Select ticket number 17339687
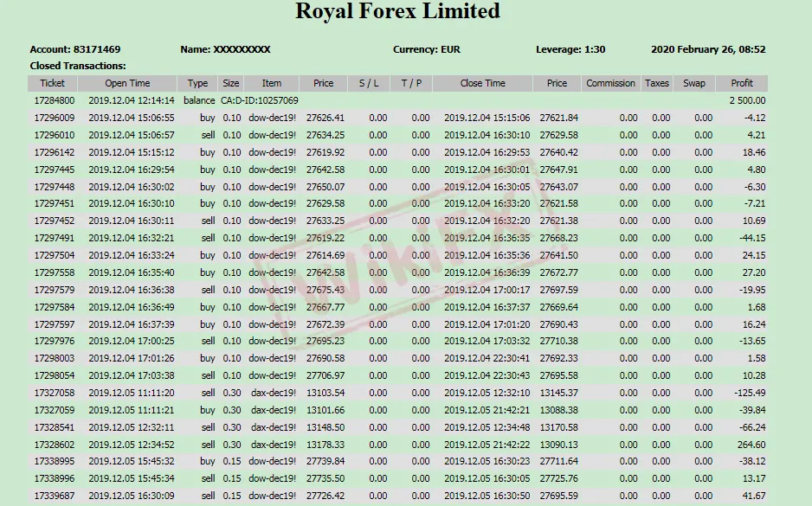Viewport: 812px width, 506px height. tap(55, 496)
